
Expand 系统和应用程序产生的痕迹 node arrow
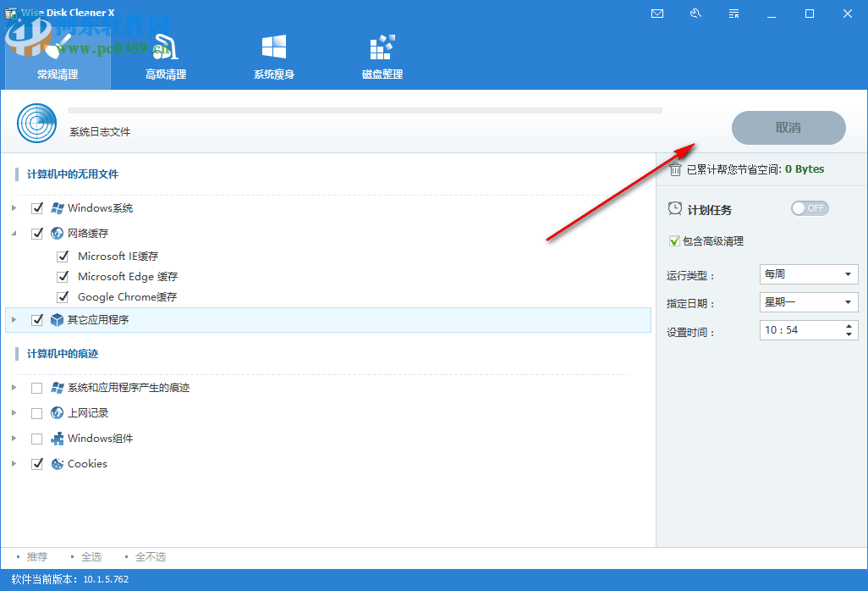[14, 388]
